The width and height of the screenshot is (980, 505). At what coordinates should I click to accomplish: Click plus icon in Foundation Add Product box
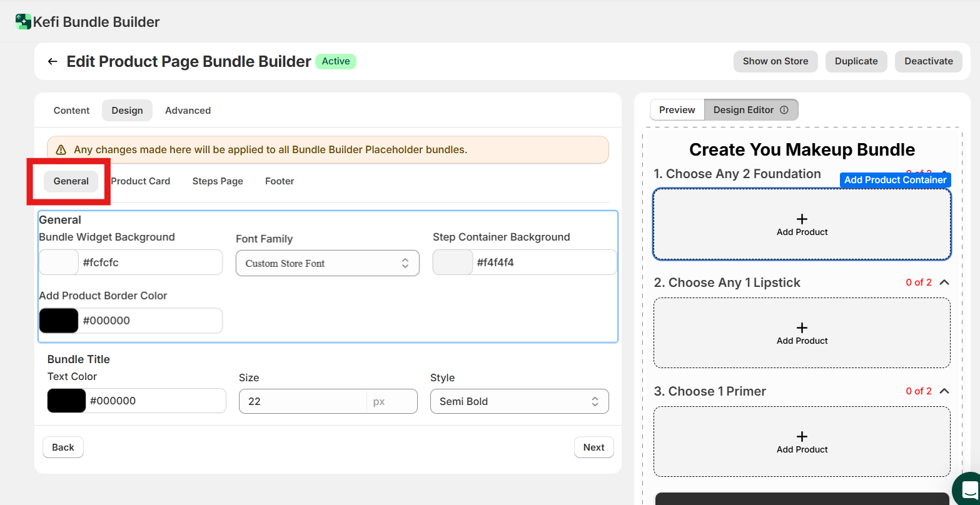click(x=802, y=219)
